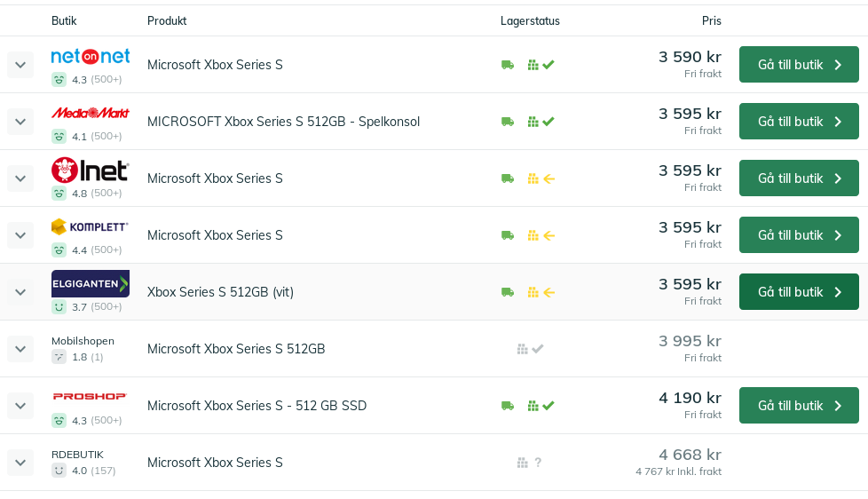Image resolution: width=868 pixels, height=499 pixels.
Task: Click Gå till butik for Proshop
Action: click(x=799, y=406)
